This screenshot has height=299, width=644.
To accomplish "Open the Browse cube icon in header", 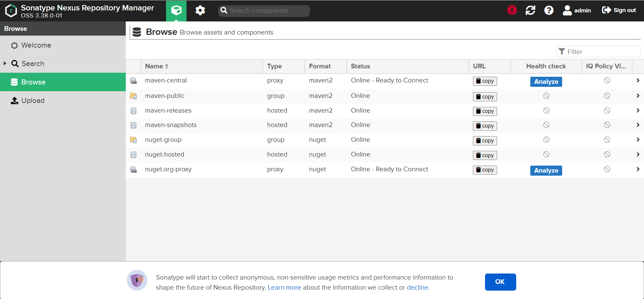I will click(x=176, y=10).
